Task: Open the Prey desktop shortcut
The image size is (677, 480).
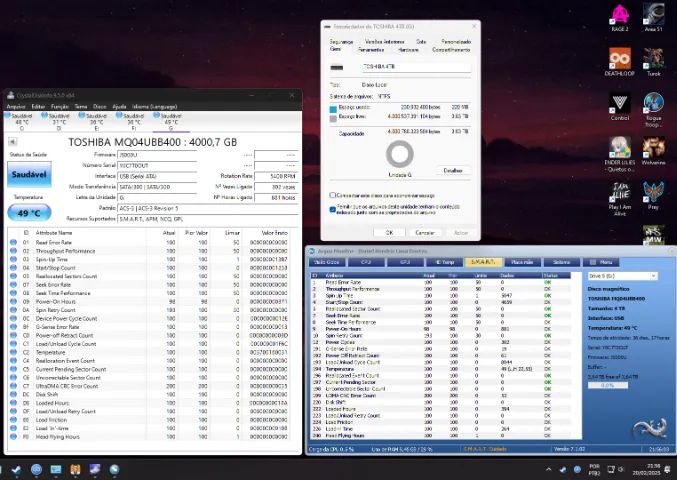Action: tap(653, 196)
